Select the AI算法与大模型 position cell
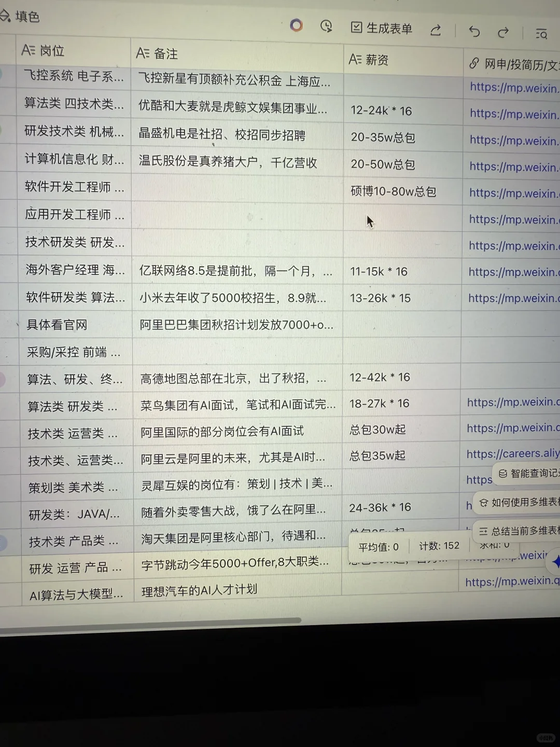560x747 pixels. 78,594
